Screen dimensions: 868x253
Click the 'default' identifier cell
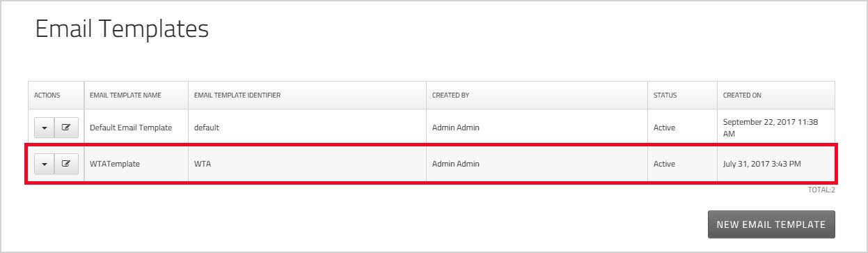pyautogui.click(x=207, y=128)
